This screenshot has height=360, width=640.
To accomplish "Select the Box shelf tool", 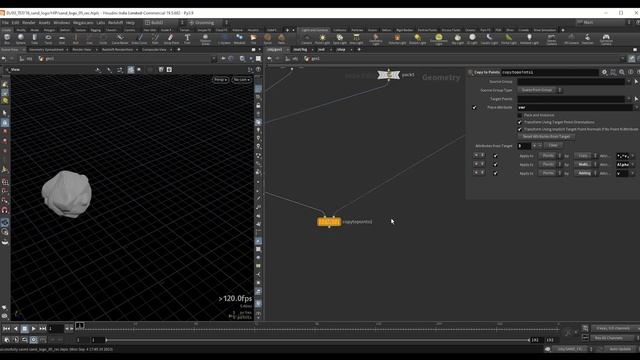I will [7, 39].
